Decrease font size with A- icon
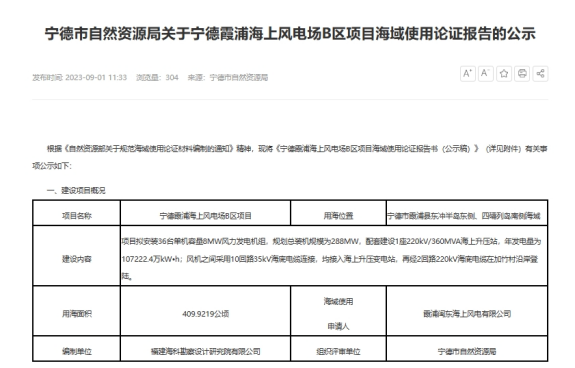The image size is (575, 368). (486, 74)
